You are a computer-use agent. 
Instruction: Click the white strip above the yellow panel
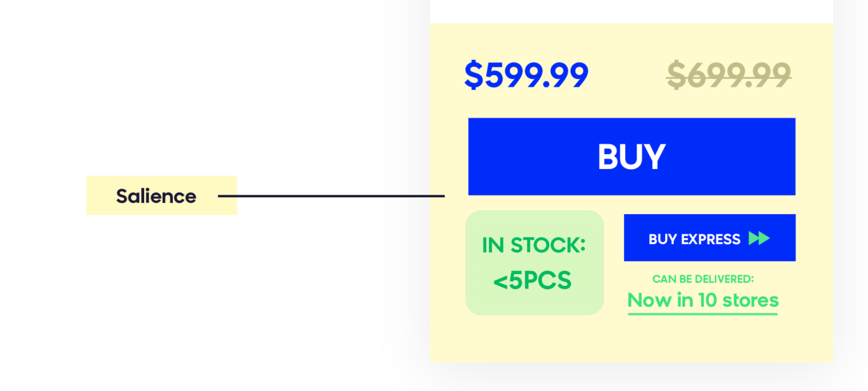(631, 11)
